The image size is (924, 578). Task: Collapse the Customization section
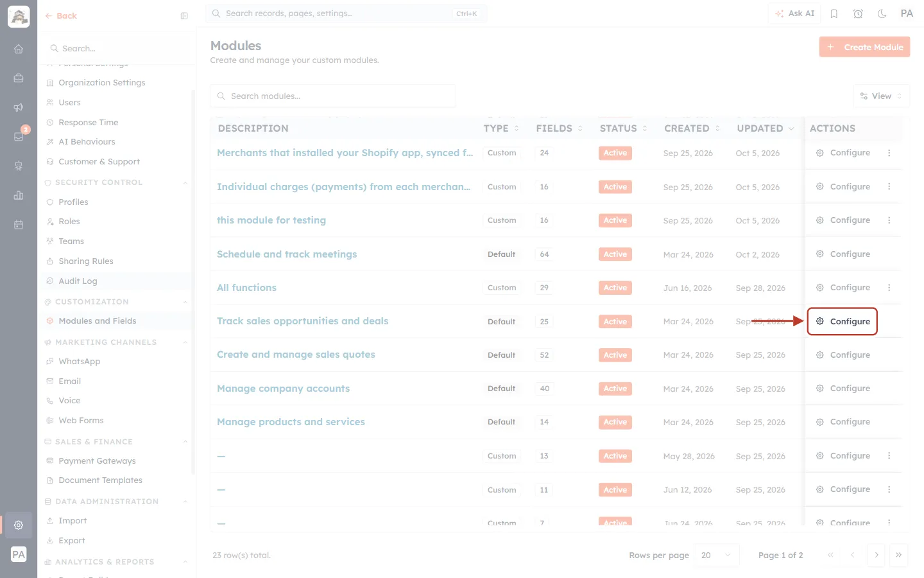tap(185, 302)
